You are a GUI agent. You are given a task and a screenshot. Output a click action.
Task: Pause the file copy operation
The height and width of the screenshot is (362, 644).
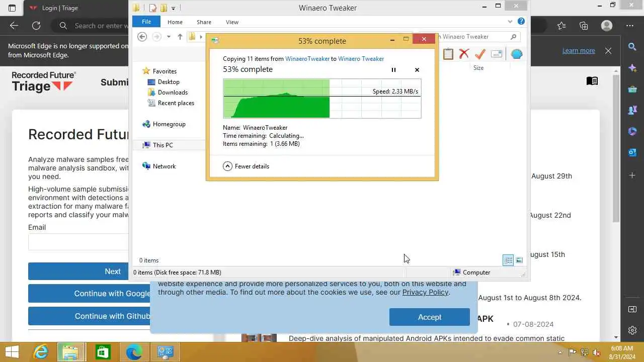click(393, 70)
